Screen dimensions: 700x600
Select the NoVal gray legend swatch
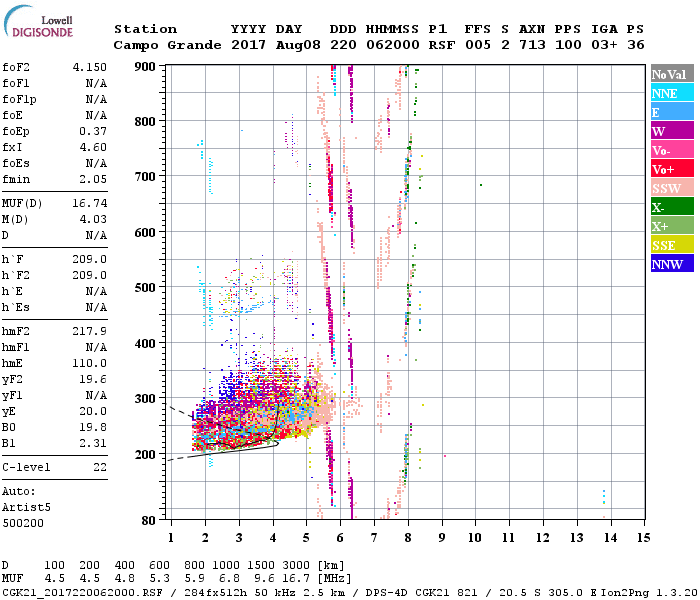pyautogui.click(x=672, y=74)
